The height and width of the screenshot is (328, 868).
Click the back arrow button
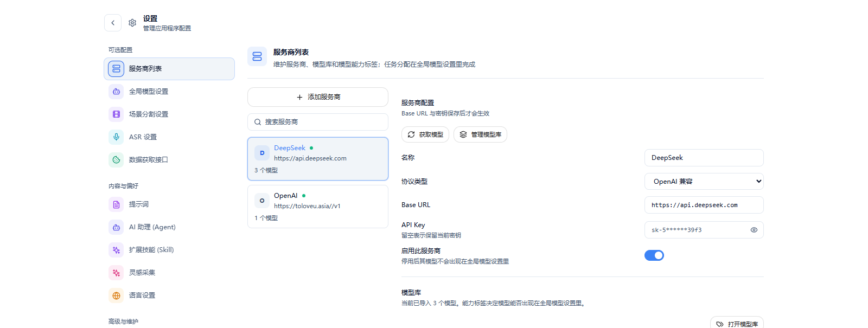point(113,23)
